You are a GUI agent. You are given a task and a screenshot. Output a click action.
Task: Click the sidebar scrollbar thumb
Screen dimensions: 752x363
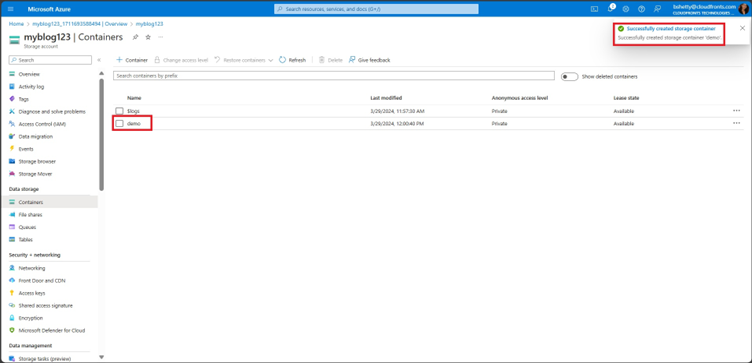101,134
